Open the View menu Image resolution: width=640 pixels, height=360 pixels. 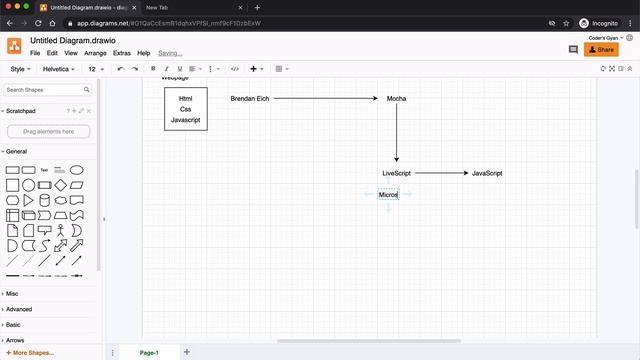click(x=71, y=53)
